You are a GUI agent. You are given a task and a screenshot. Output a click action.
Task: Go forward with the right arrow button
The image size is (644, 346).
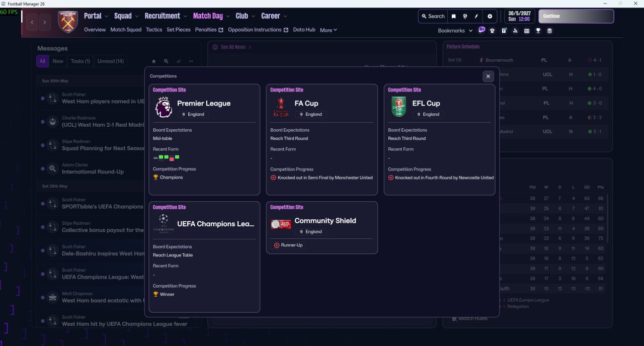(x=45, y=22)
